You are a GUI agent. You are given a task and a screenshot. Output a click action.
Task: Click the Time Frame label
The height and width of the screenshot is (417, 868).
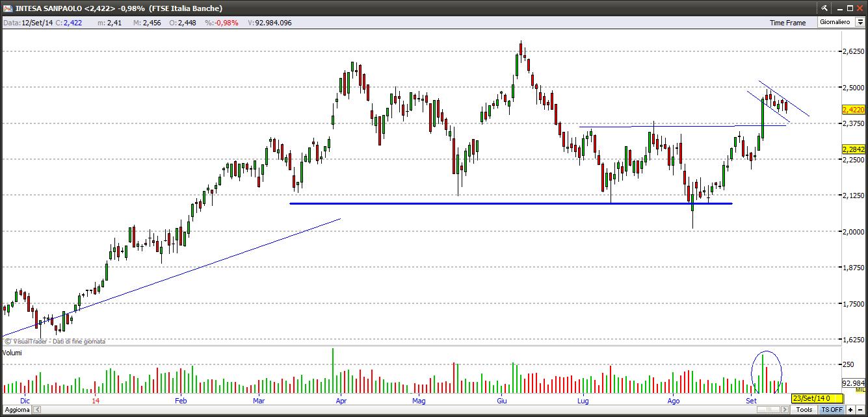click(x=787, y=23)
